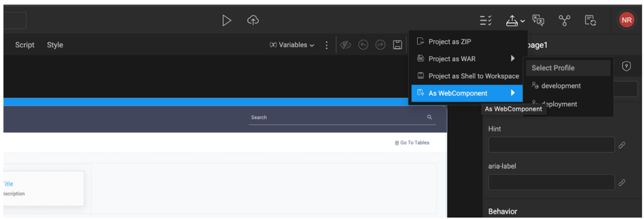Viewport: 644px width, 219px height.
Task: Click the redo arrow icon
Action: coord(380,45)
